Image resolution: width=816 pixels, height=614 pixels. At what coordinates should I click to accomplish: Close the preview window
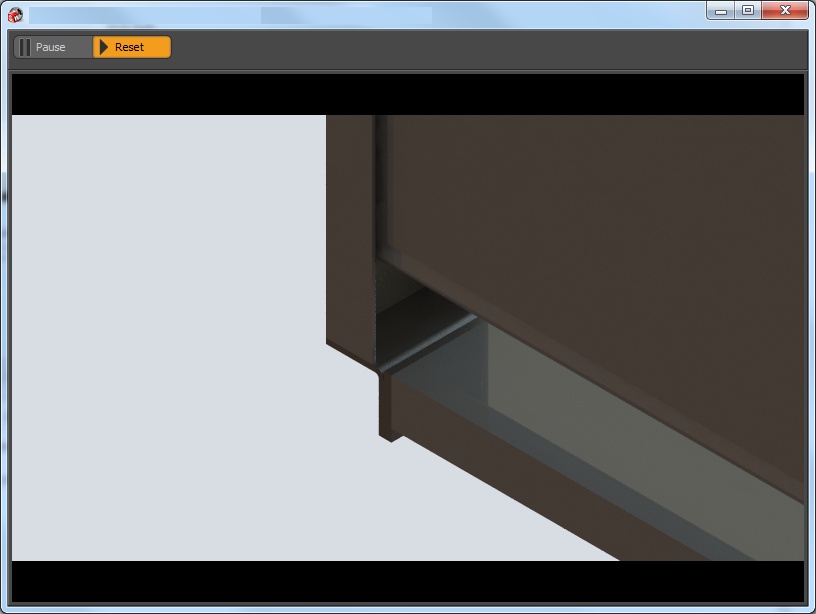coord(785,10)
